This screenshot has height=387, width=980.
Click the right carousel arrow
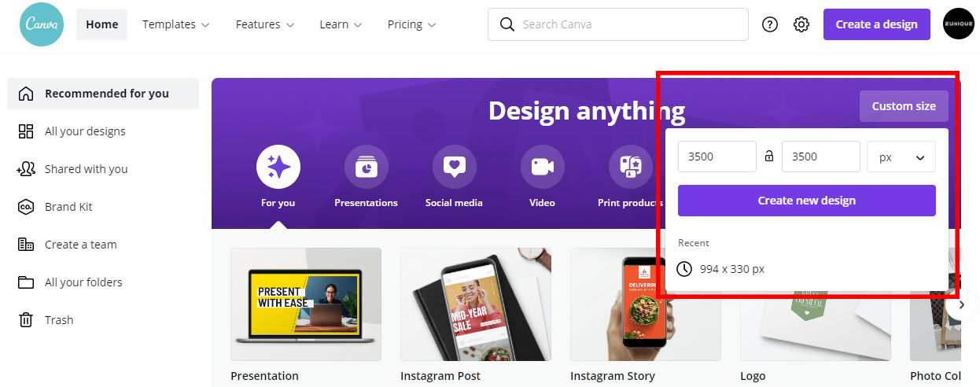[963, 304]
